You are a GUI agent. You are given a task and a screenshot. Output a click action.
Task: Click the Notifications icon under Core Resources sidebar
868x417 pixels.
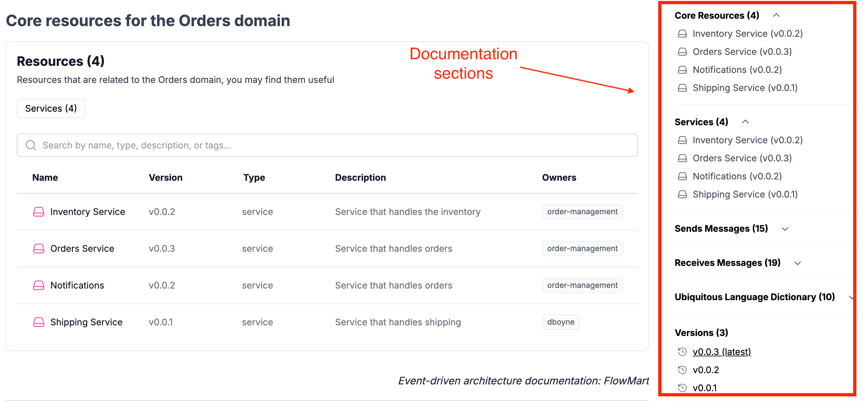point(682,69)
